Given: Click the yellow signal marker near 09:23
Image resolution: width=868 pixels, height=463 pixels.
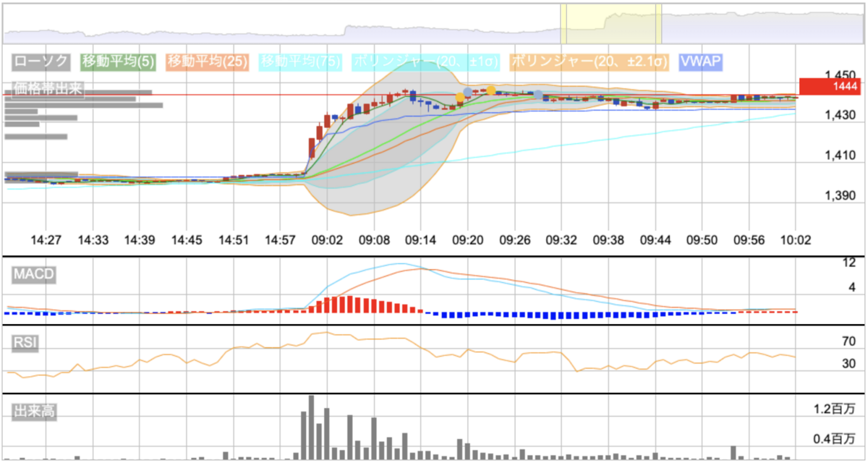Looking at the screenshot, I should tap(490, 90).
